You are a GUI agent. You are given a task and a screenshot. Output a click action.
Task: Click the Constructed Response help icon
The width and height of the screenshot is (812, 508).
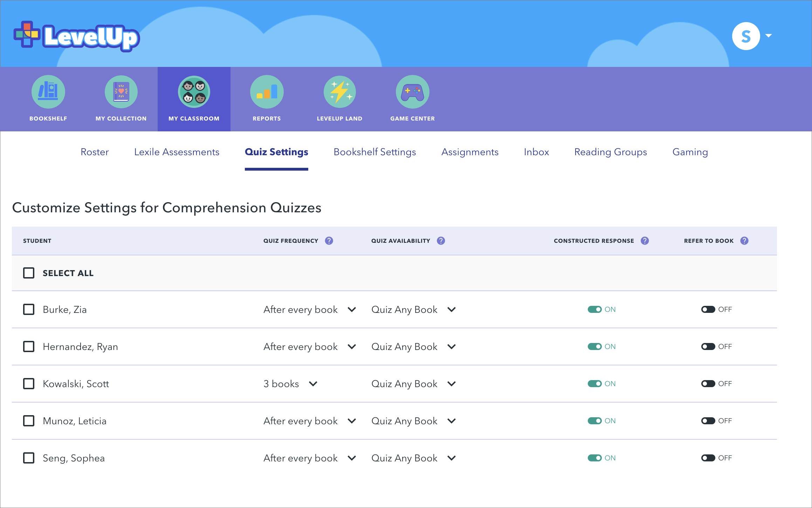tap(645, 241)
